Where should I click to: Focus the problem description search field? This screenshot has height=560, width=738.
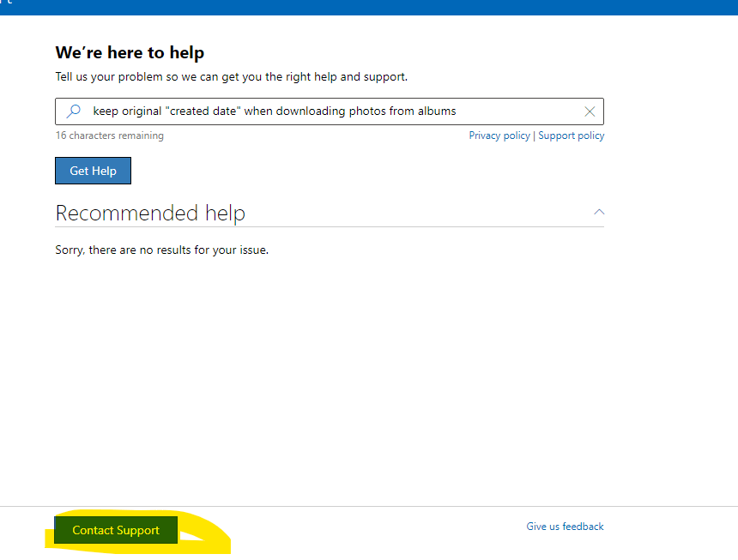(330, 111)
